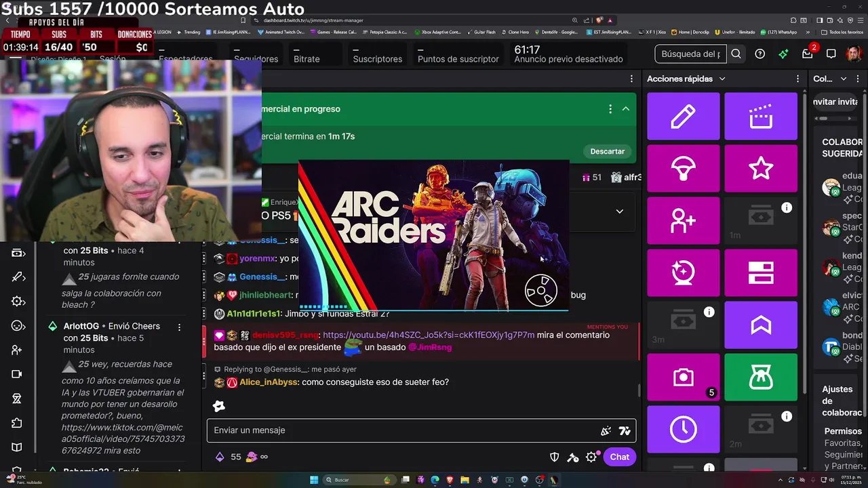The image size is (868, 488).
Task: Open File Explorer from the taskbar
Action: pos(465,480)
